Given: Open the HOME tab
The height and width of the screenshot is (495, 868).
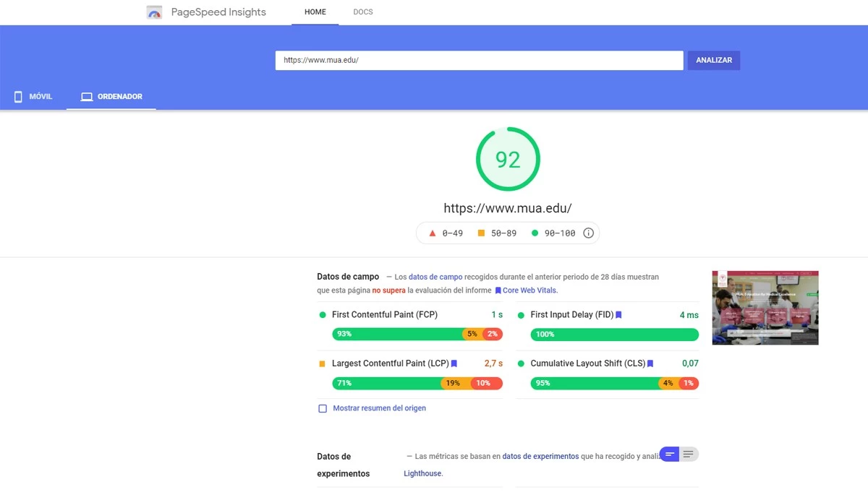Looking at the screenshot, I should 315,12.
